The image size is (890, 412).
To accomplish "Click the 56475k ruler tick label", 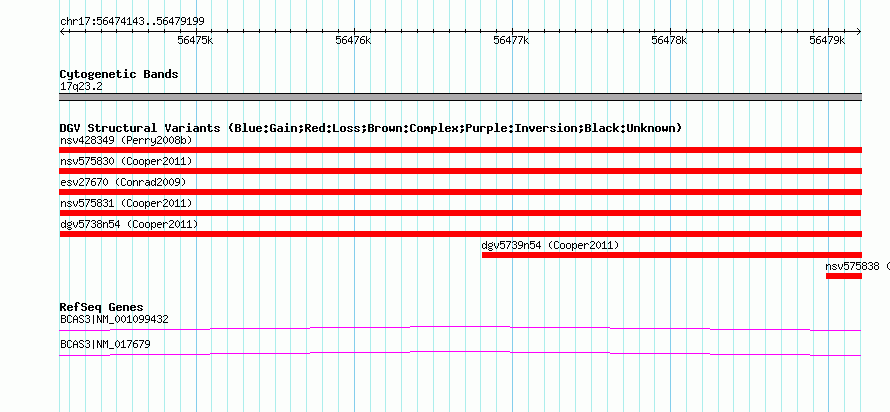I will pos(195,41).
